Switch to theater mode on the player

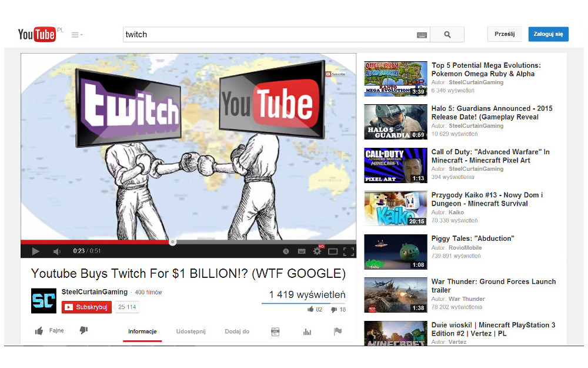coord(333,251)
